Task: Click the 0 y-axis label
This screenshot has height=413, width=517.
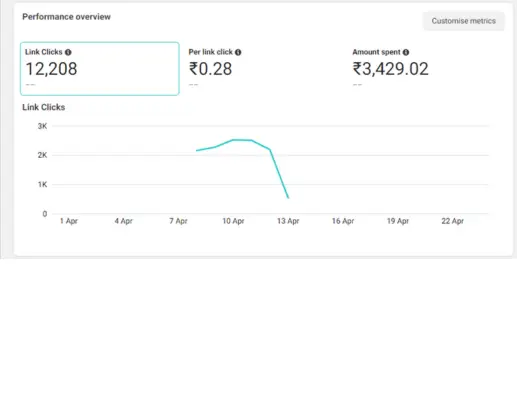Action: [x=45, y=214]
